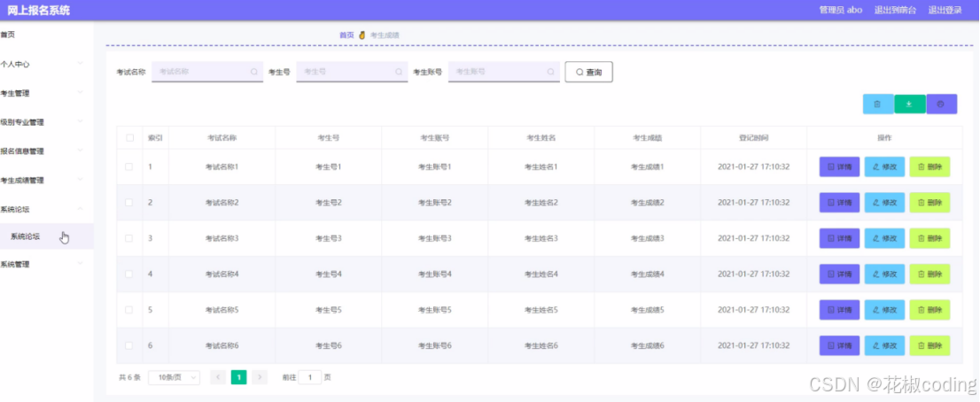Expand the 报名信息管理 sidebar menu
Viewport: 980px width, 402px height.
click(47, 151)
